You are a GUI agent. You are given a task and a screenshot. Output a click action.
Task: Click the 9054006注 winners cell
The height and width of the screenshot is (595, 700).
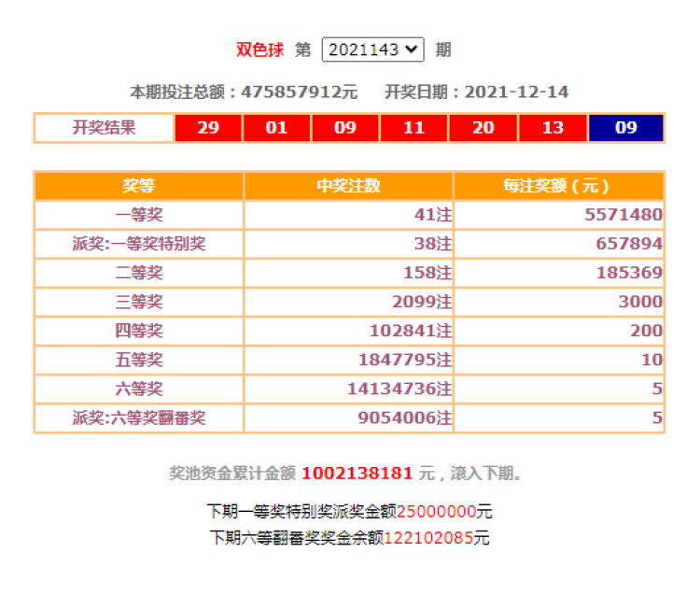349,418
